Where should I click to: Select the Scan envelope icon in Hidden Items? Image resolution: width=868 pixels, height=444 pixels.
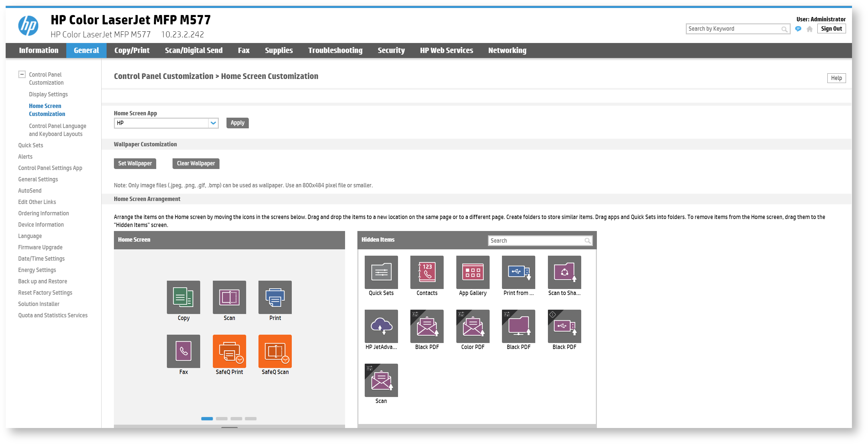tap(381, 380)
